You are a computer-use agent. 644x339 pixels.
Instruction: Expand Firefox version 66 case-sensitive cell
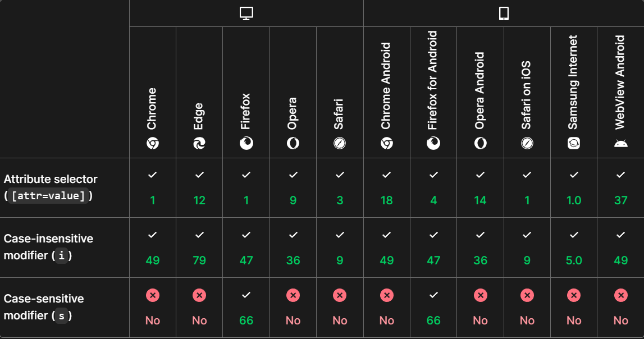tap(246, 308)
